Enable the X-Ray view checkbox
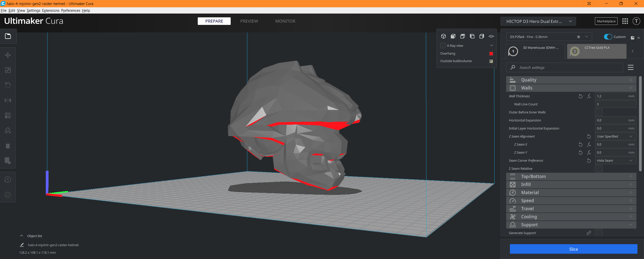644x259 pixels. [443, 46]
